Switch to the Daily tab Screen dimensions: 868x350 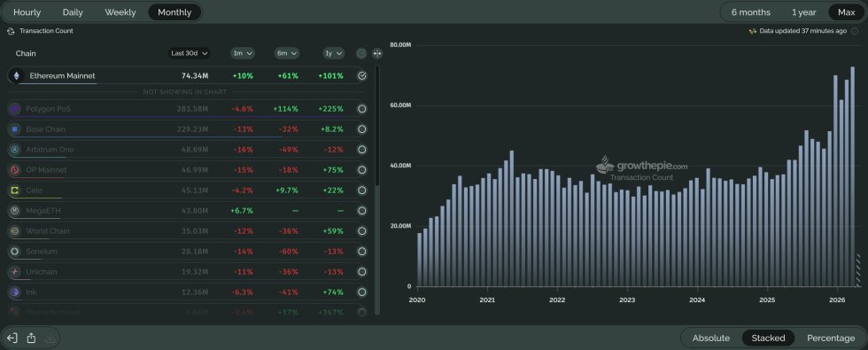[73, 12]
